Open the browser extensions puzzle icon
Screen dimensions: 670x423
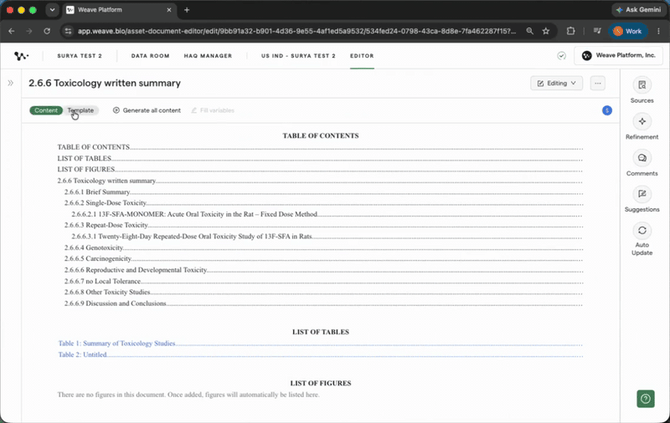click(x=570, y=31)
